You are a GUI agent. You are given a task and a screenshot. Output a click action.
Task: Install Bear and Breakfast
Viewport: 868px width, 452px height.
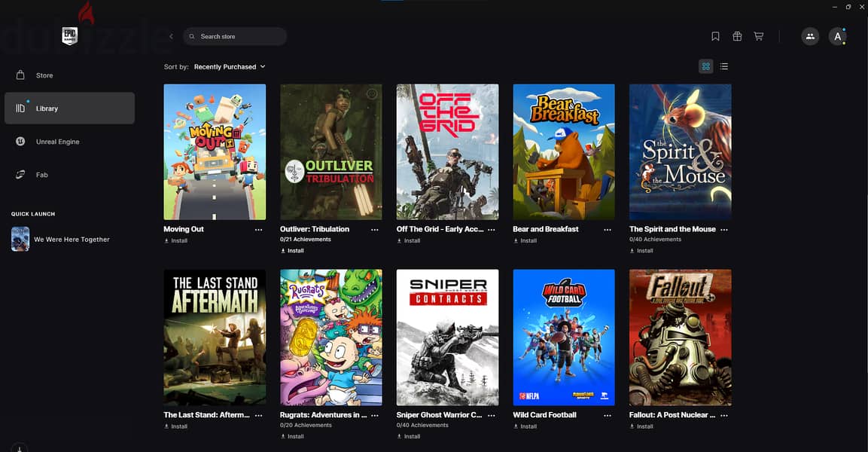[525, 241]
